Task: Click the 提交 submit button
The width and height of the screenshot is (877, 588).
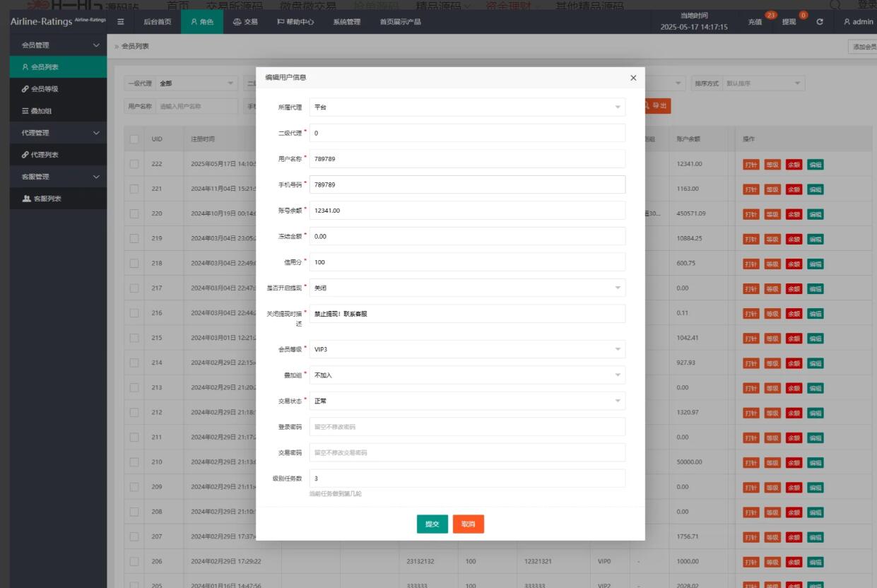Action: (432, 524)
